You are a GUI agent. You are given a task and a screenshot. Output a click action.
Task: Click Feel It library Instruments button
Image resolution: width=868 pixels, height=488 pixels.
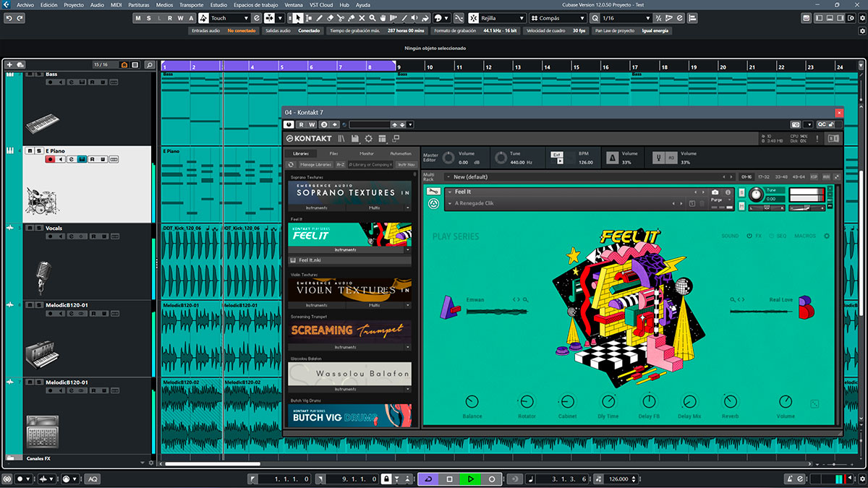coord(345,249)
